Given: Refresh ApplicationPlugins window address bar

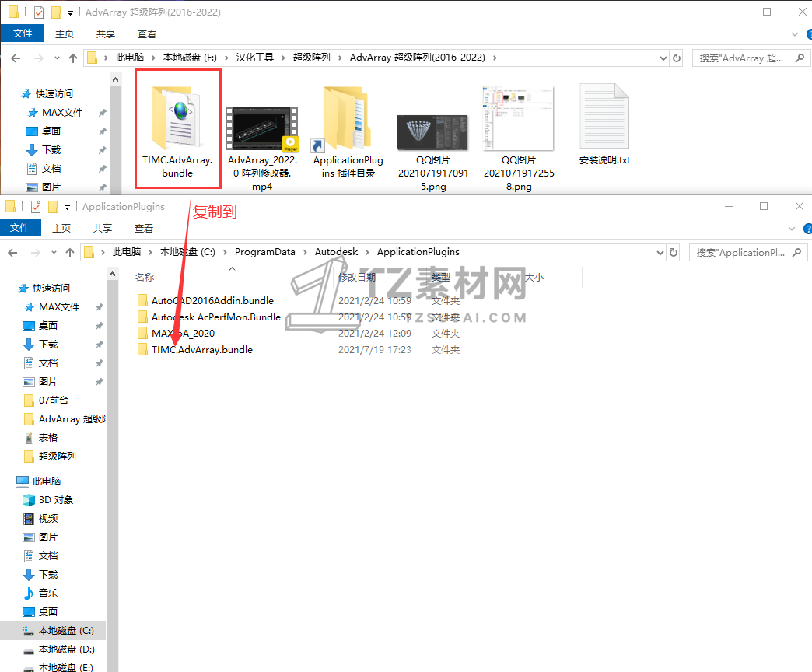Looking at the screenshot, I should 674,253.
